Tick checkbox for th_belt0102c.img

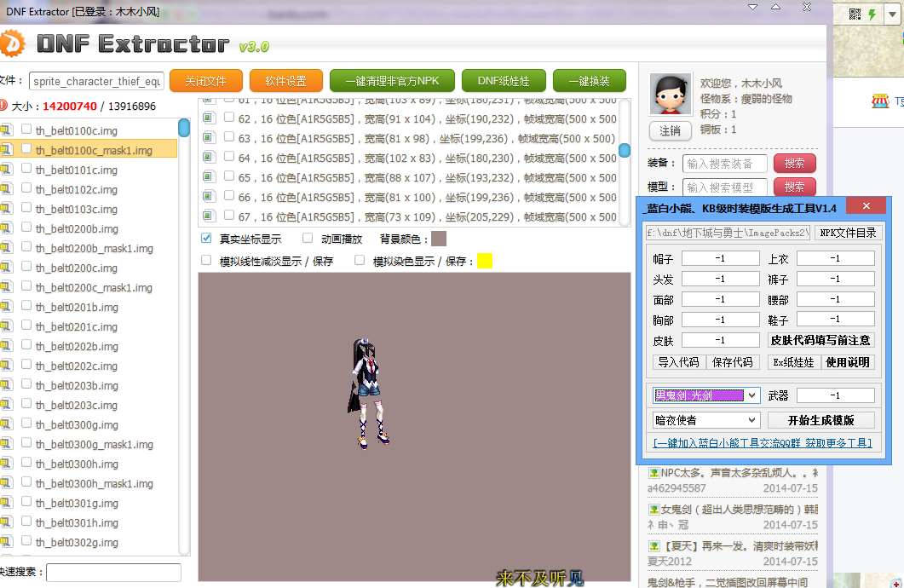26,188
